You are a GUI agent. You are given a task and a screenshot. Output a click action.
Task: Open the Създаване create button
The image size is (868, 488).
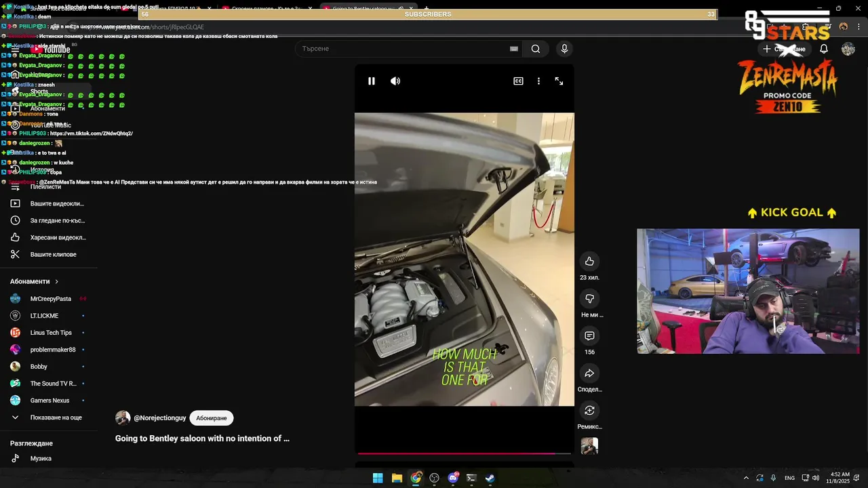coord(784,49)
